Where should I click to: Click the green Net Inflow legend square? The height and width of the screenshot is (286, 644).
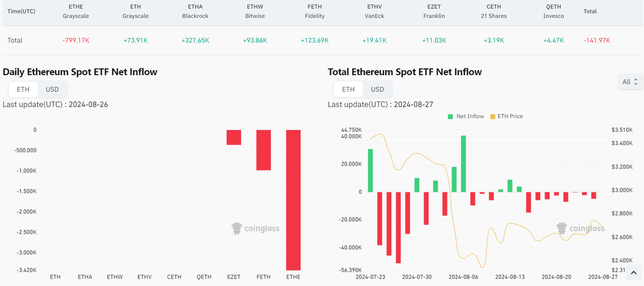pyautogui.click(x=450, y=116)
